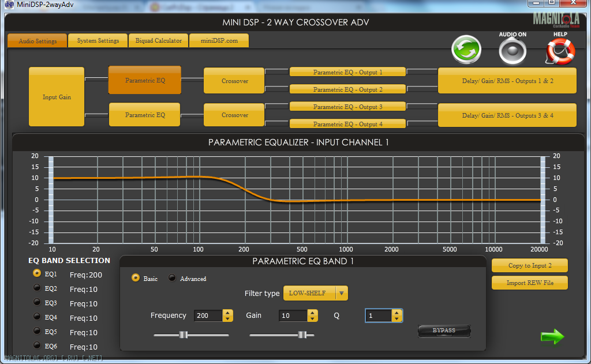This screenshot has height=364, width=591.
Task: Click the Import REW File button
Action: [530, 283]
